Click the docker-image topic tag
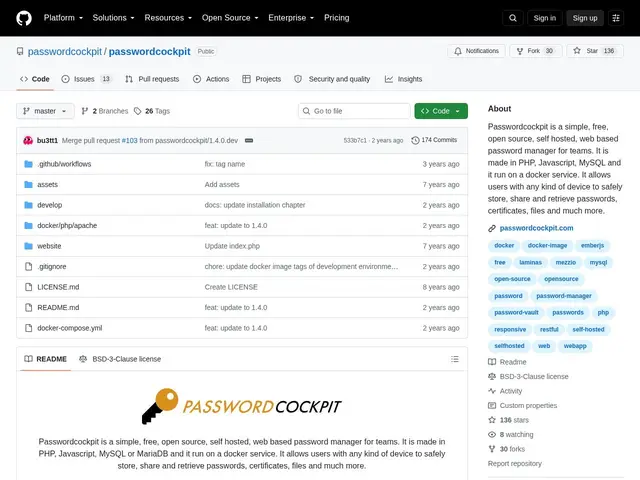Viewport: 640px width, 480px height. 547,245
